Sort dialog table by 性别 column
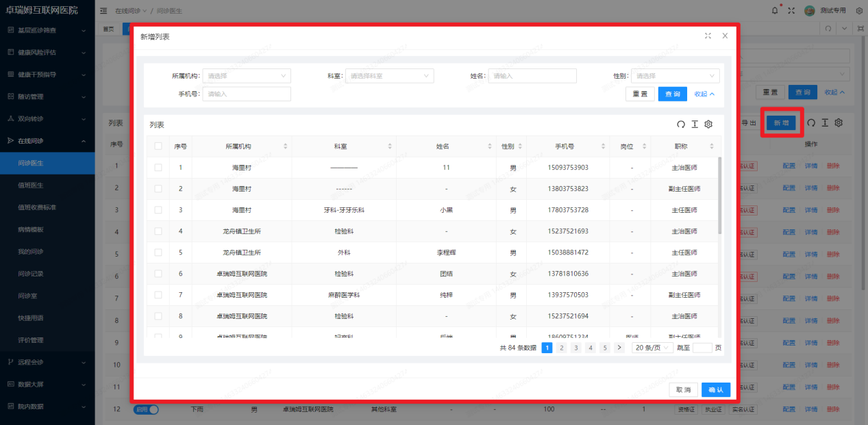Image resolution: width=868 pixels, height=425 pixels. tap(520, 146)
